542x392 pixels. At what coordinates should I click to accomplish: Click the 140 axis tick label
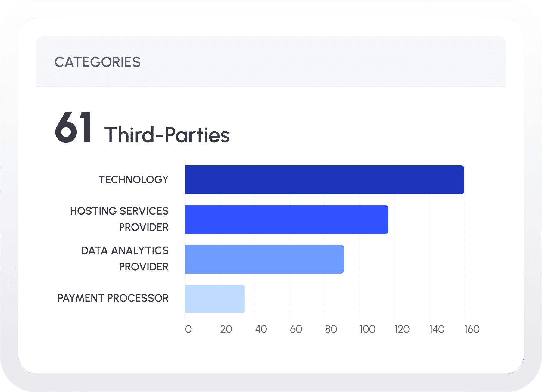(437, 329)
